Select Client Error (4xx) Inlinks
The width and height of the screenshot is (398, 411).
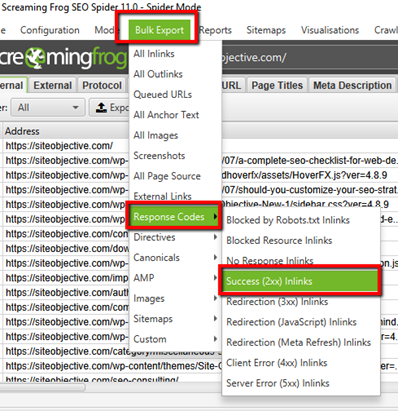pyautogui.click(x=301, y=363)
